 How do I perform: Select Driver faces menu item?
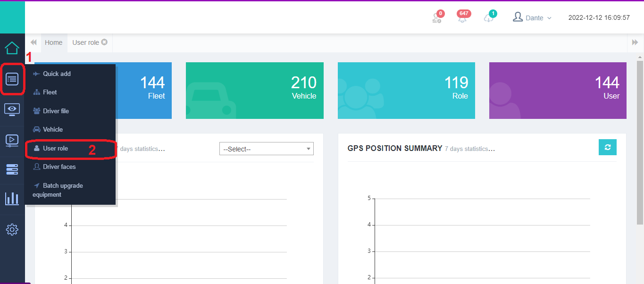[59, 167]
